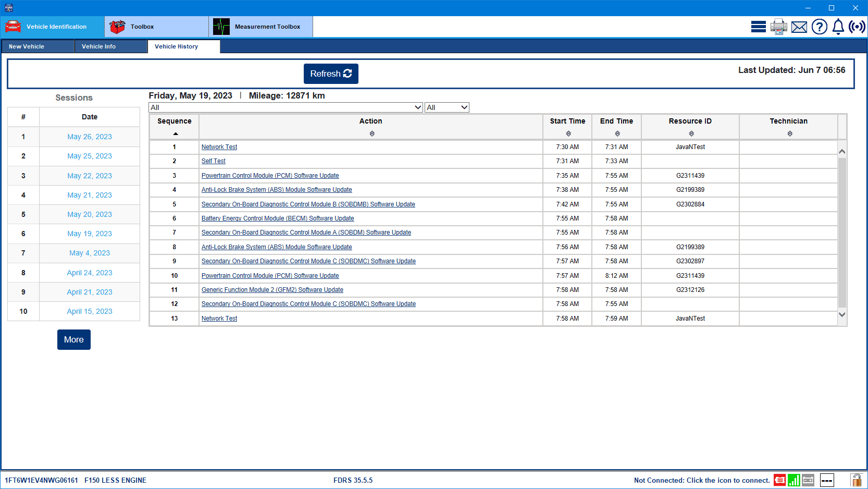The width and height of the screenshot is (868, 489).
Task: Open the Measurement Toolbox tab
Action: [x=261, y=27]
